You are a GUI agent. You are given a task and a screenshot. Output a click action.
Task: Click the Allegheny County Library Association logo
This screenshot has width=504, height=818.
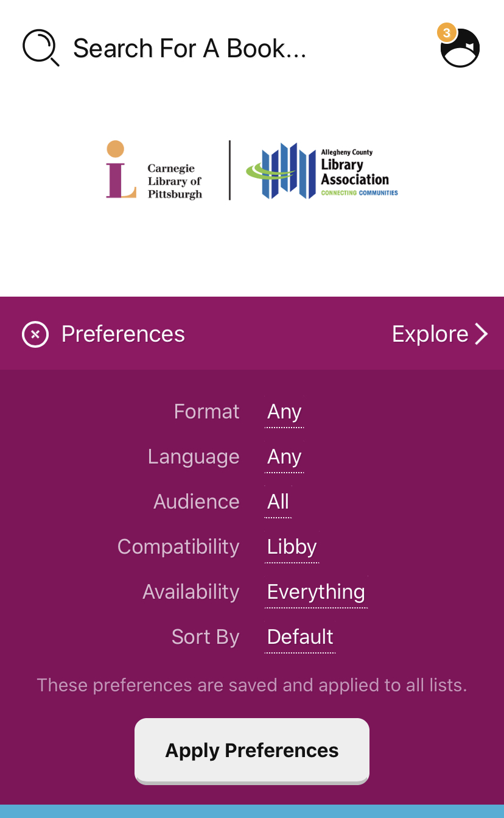tap(322, 171)
